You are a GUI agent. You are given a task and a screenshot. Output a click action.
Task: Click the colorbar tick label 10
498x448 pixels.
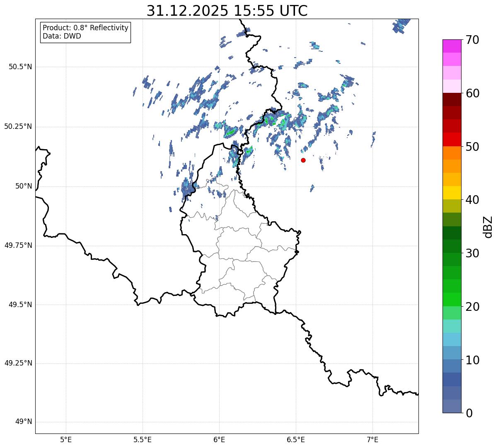472,360
